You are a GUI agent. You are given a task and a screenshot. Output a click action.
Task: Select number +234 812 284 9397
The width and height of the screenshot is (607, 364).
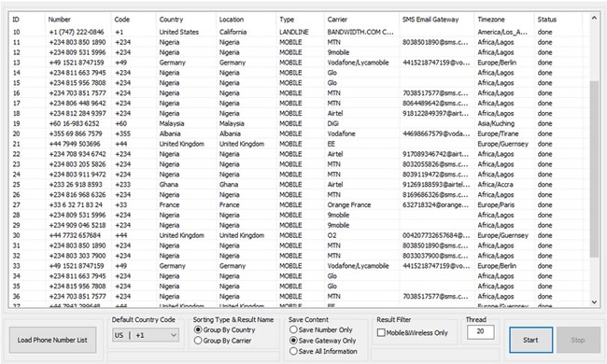point(78,113)
